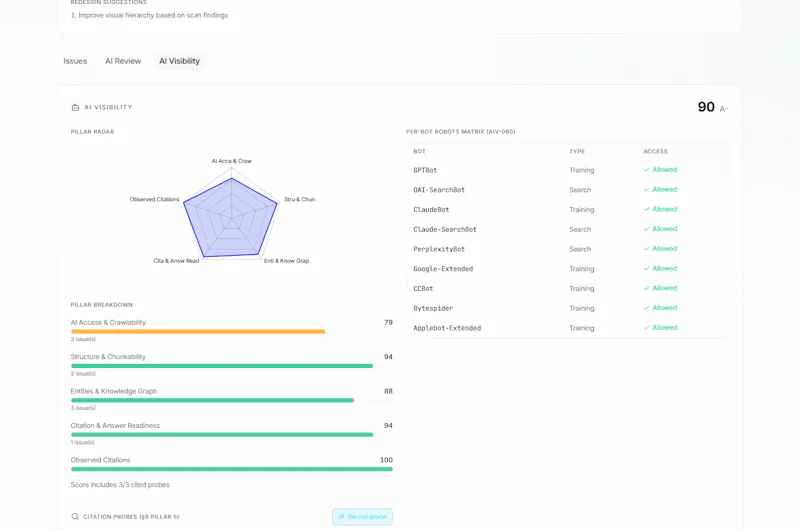Click the CCBot Allowed checkmark icon

[x=646, y=288]
